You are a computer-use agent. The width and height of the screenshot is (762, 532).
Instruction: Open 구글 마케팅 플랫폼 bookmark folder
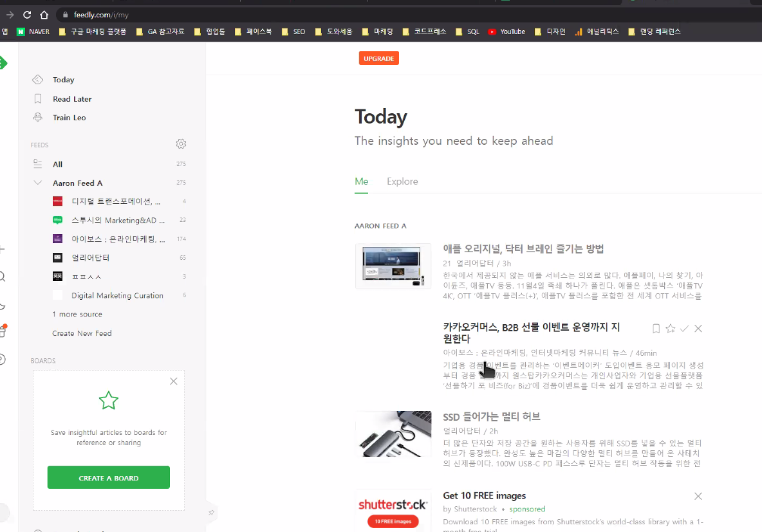pos(92,32)
